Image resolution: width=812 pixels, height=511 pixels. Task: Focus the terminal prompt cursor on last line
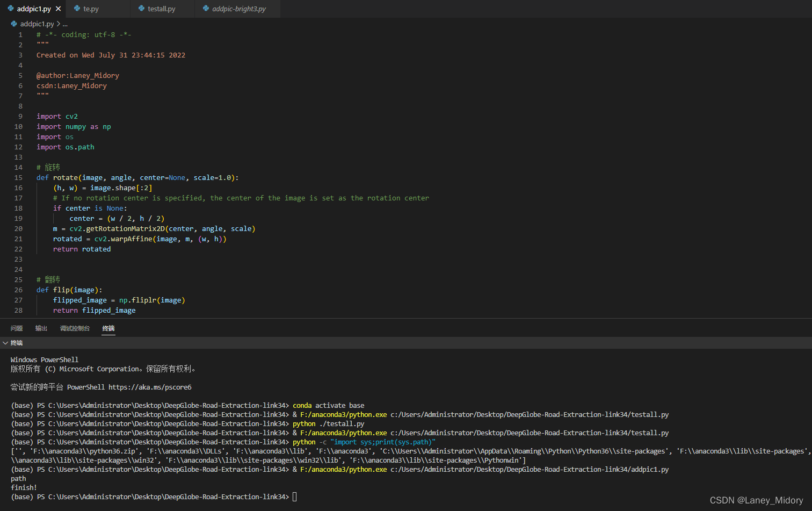click(294, 496)
